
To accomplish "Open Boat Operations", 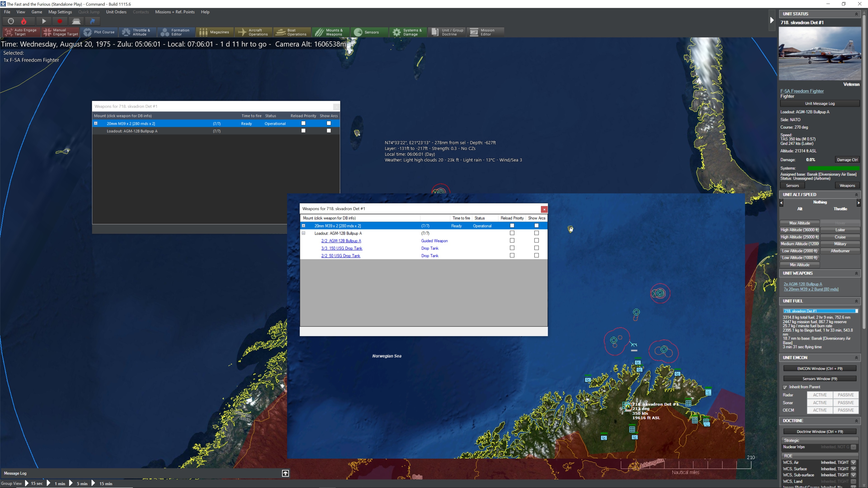I will click(x=292, y=32).
